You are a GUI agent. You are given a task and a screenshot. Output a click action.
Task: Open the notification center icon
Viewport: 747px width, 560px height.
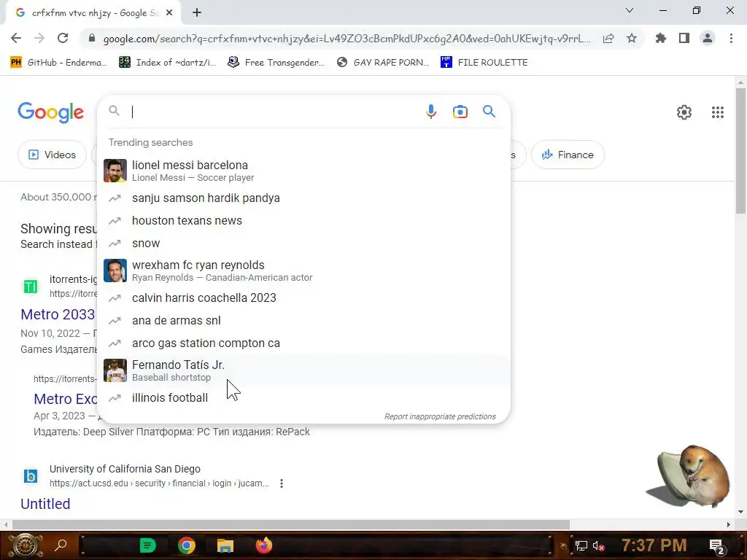pyautogui.click(x=716, y=546)
